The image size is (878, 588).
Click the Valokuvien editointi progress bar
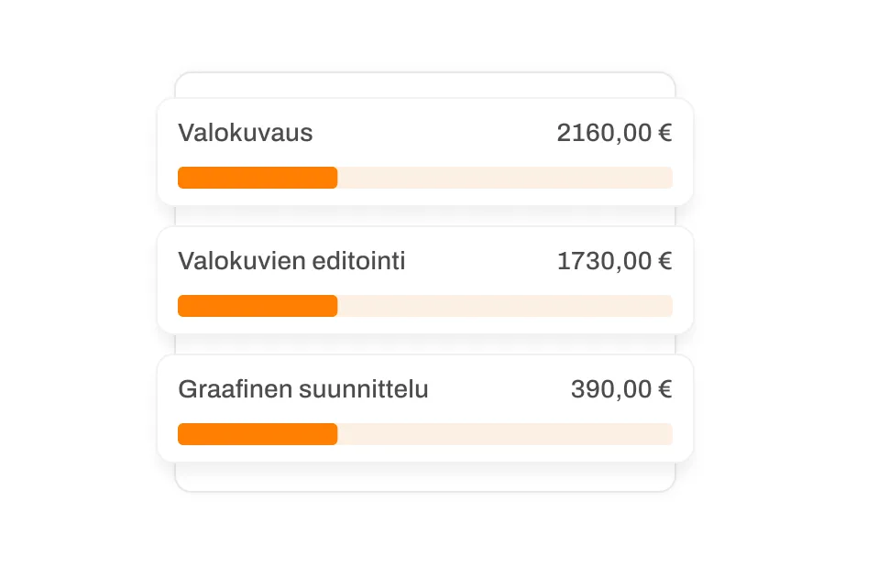pyautogui.click(x=426, y=305)
